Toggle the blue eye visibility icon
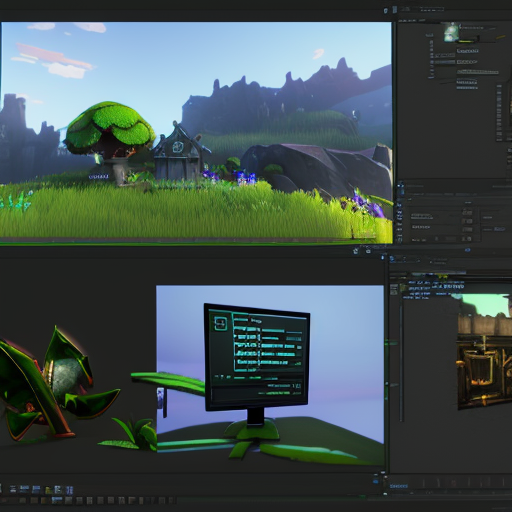This screenshot has width=512, height=512. tap(467, 250)
